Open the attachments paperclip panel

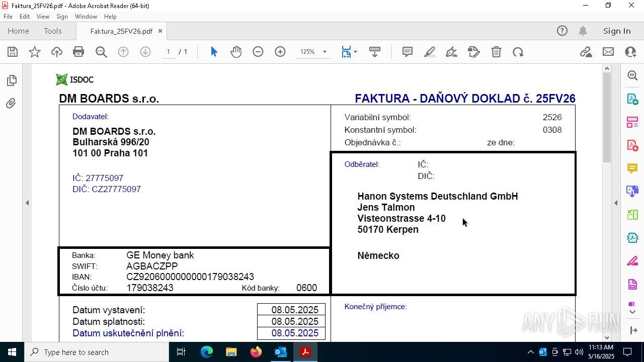(x=11, y=104)
